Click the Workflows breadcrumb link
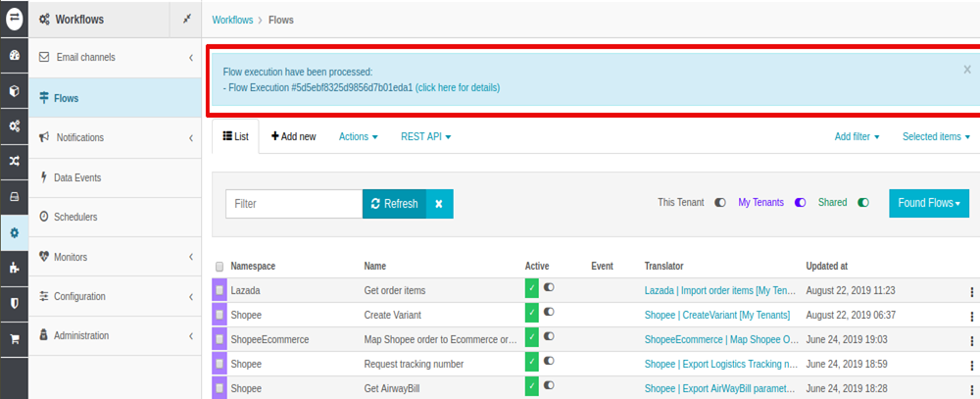Image resolution: width=980 pixels, height=399 pixels. pyautogui.click(x=232, y=20)
